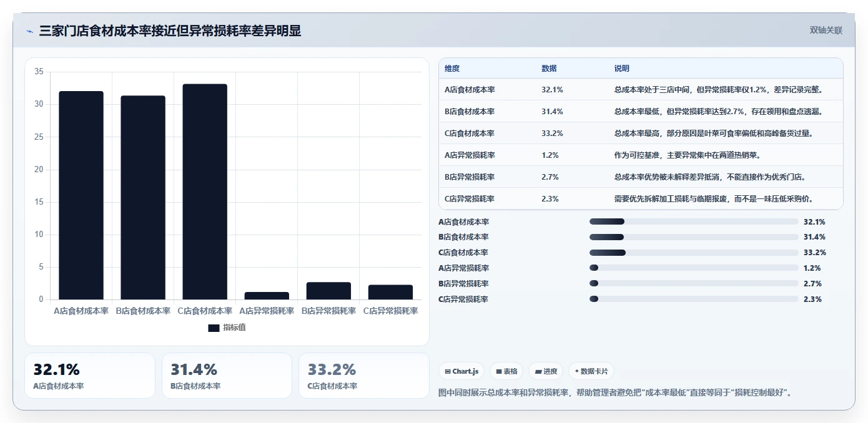The width and height of the screenshot is (868, 423).
Task: Click the B店食材成本率 progress bar
Action: point(694,237)
